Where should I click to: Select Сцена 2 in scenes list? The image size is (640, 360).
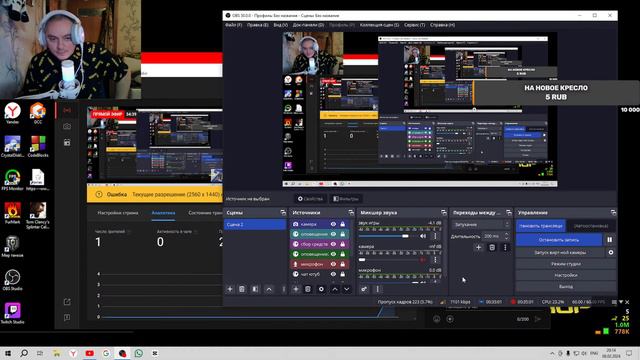[255, 224]
